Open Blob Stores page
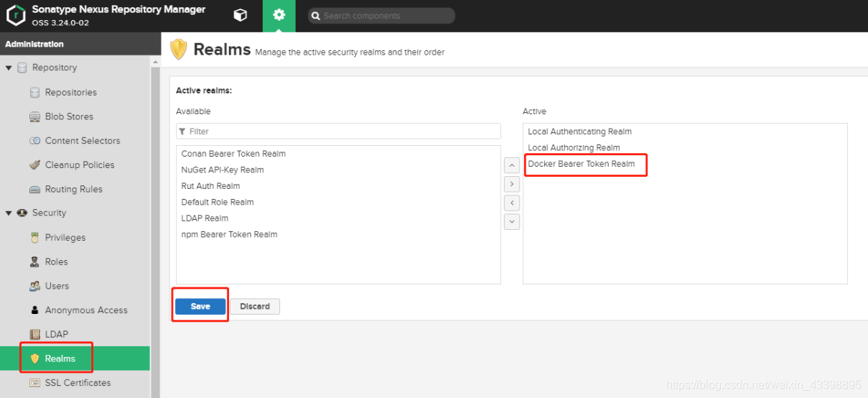This screenshot has height=398, width=868. 69,116
